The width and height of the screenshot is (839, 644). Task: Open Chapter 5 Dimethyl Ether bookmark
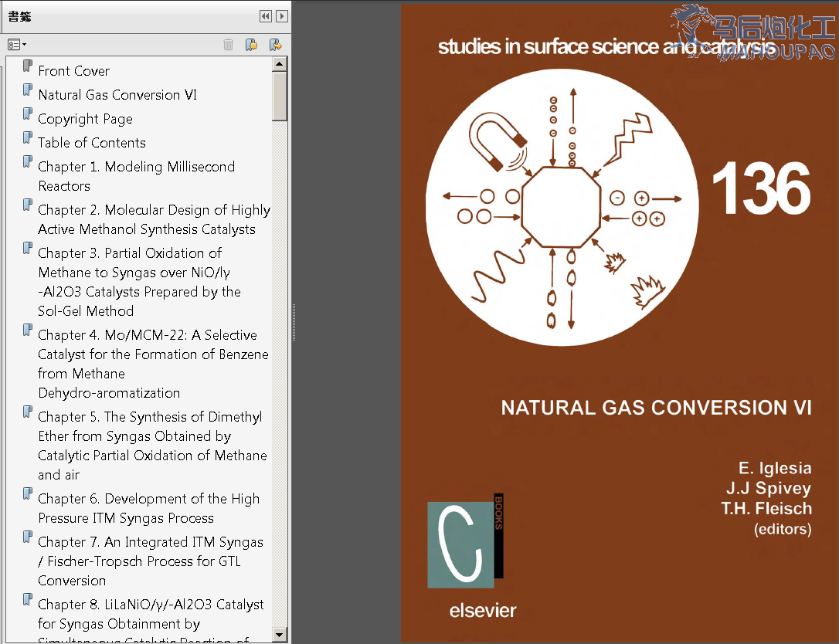click(152, 446)
